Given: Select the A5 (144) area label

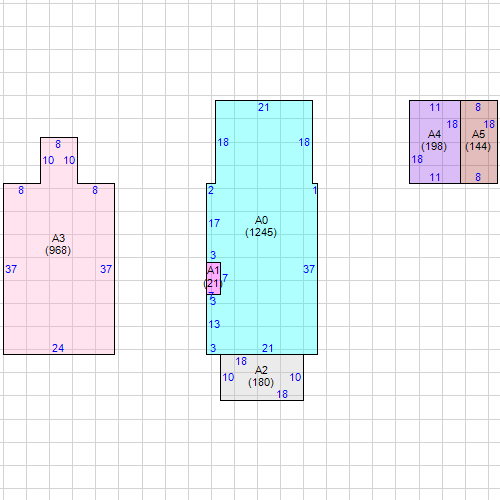Looking at the screenshot, I should (478, 140).
